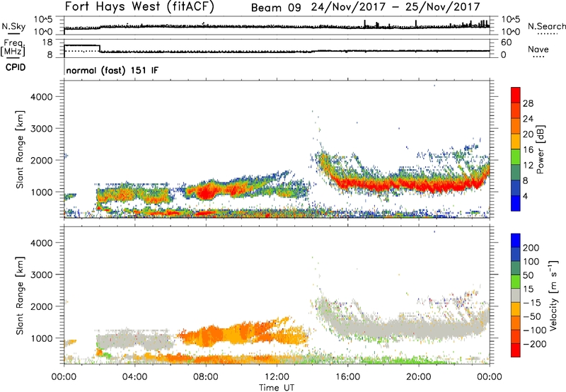566x392 pixels.
Task: Click the "18" tick on the frequency axis
Action: [47, 42]
